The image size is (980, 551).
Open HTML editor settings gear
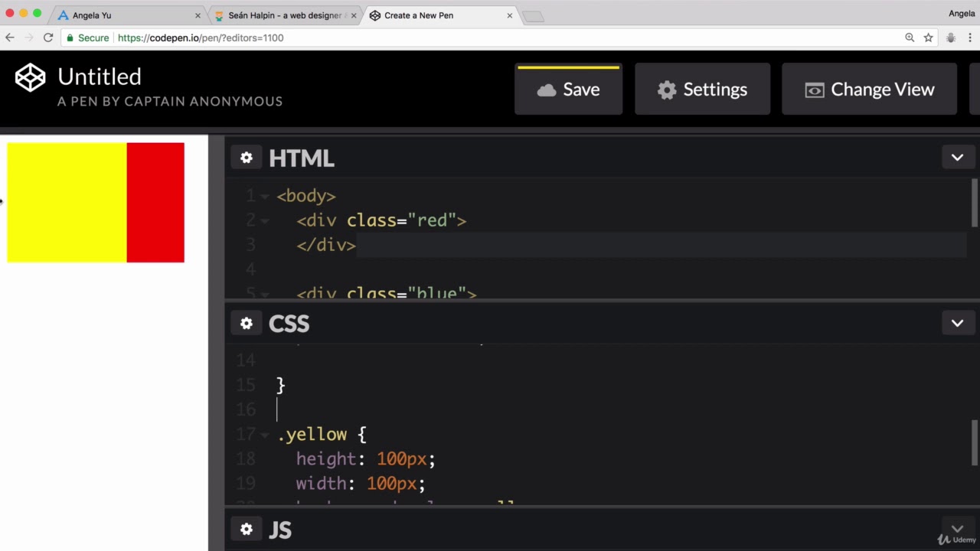click(x=246, y=158)
